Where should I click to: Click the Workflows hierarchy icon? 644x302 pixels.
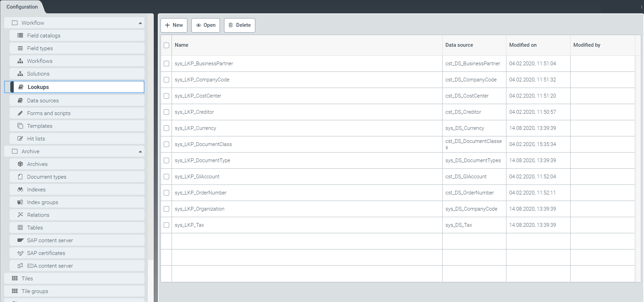click(x=20, y=61)
